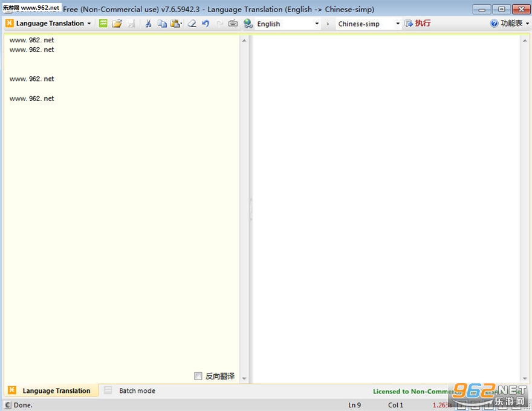Click the down arrow of translation pane scrollbar
Image resolution: width=532 pixels, height=411 pixels.
click(525, 378)
